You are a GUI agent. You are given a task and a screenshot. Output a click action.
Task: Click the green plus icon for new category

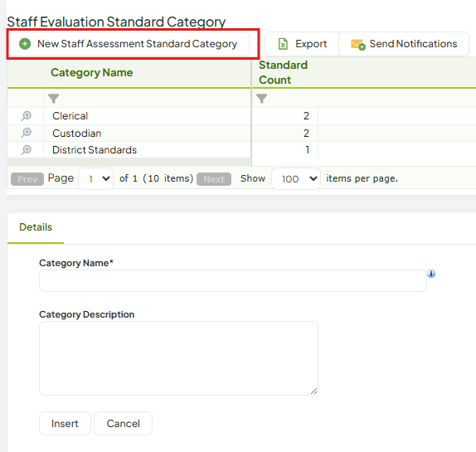click(x=25, y=44)
